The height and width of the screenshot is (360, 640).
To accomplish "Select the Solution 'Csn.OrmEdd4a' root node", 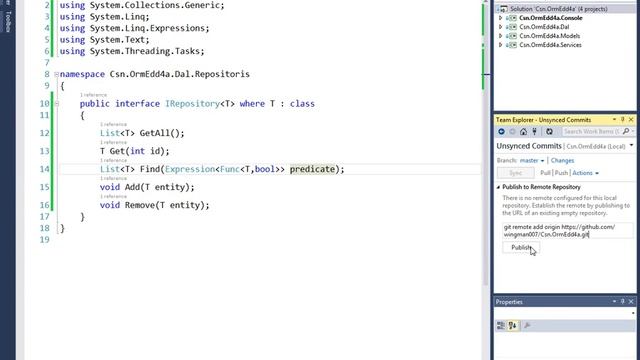I will pos(559,9).
